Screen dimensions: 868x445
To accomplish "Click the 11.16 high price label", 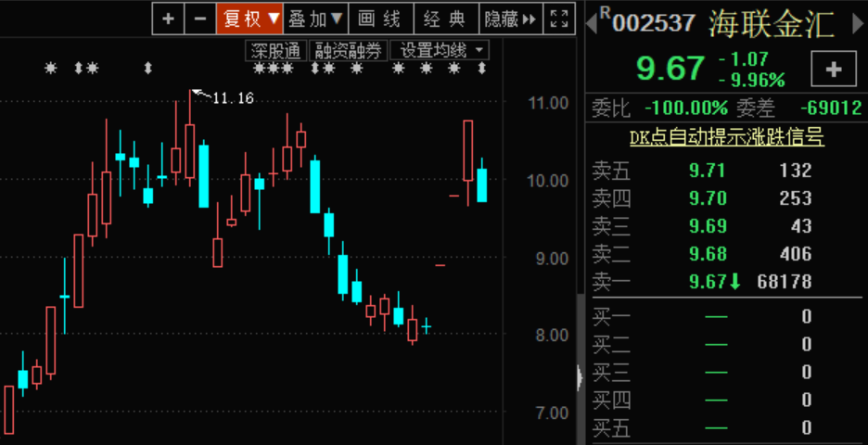I will pos(233,98).
